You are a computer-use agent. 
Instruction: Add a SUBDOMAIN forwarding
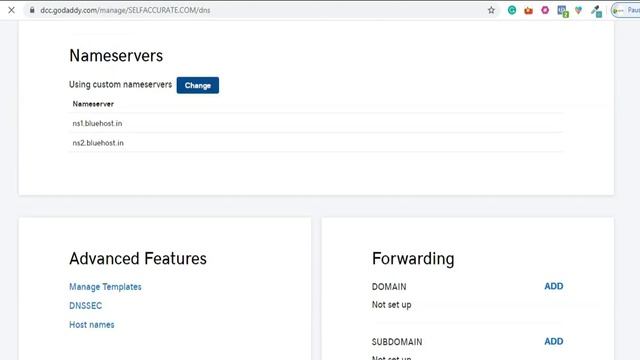click(553, 341)
